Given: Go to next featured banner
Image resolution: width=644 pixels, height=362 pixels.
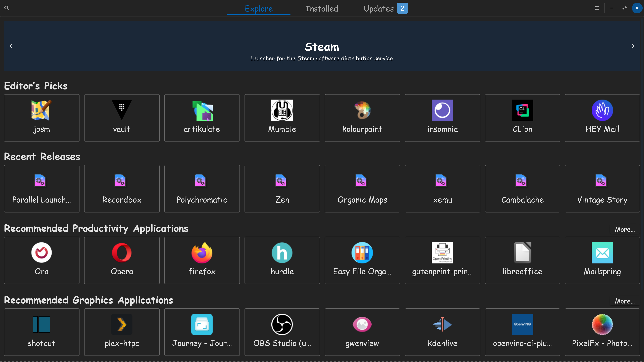Looking at the screenshot, I should [632, 46].
